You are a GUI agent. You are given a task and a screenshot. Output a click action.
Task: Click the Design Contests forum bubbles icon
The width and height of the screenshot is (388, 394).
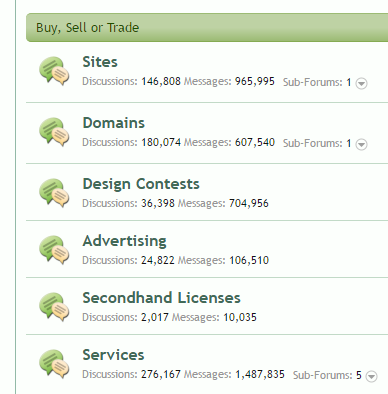point(54,193)
